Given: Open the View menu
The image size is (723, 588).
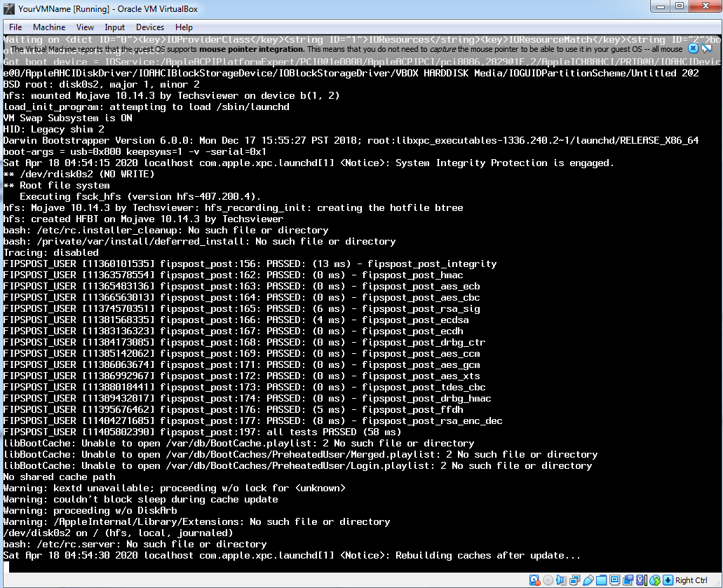Looking at the screenshot, I should click(85, 27).
